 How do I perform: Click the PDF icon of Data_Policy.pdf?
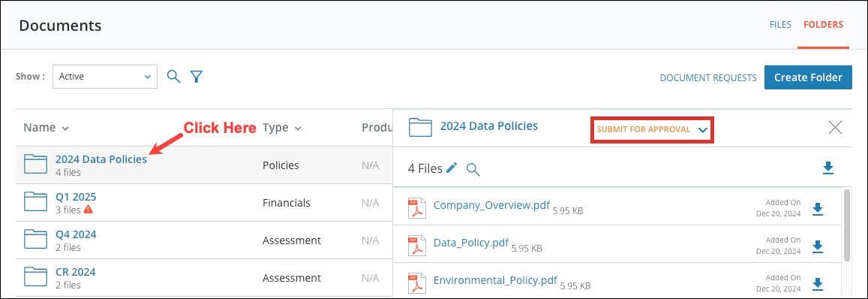click(416, 246)
